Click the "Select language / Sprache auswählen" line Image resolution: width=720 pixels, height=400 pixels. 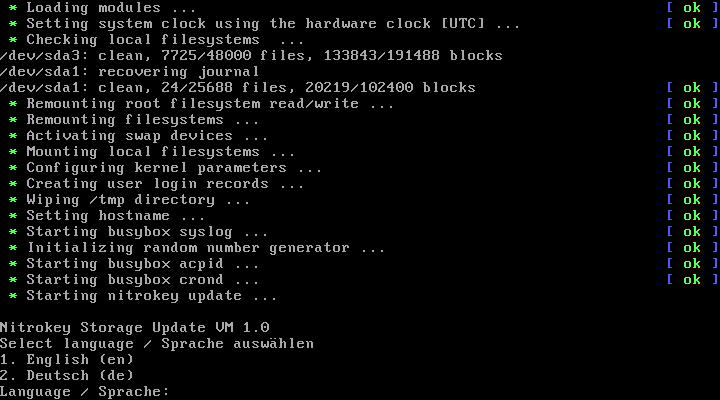(156, 344)
